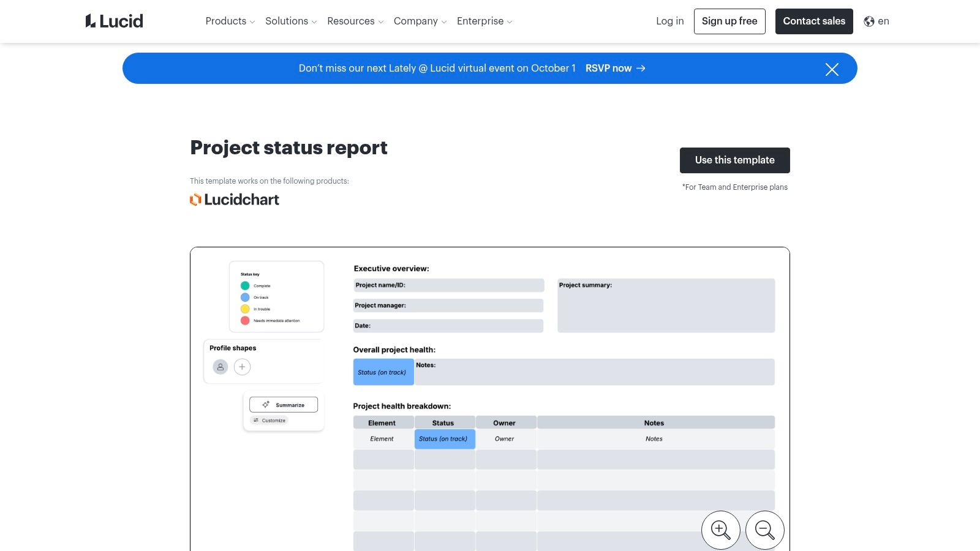The height and width of the screenshot is (551, 980).
Task: Dismiss the blue event banner
Action: point(831,69)
